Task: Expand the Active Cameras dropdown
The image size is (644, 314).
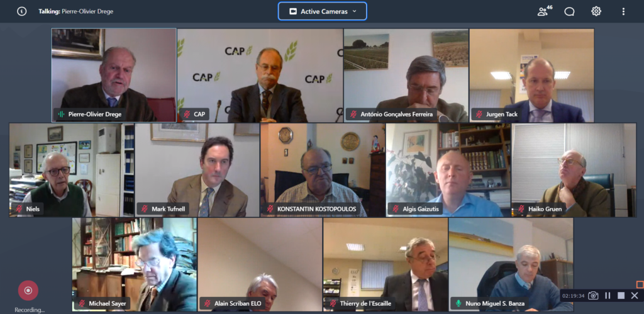Action: click(323, 11)
